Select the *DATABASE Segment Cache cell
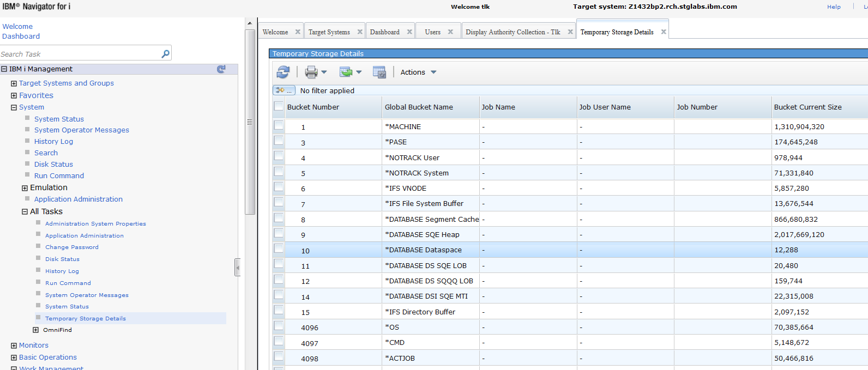Screen dimensions: 868x370 [x=431, y=219]
